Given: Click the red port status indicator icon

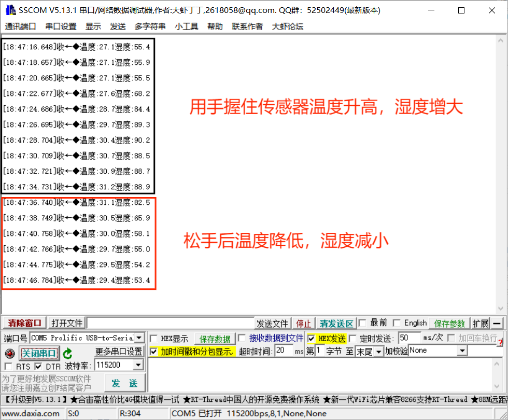Looking at the screenshot, I should click(x=9, y=353).
